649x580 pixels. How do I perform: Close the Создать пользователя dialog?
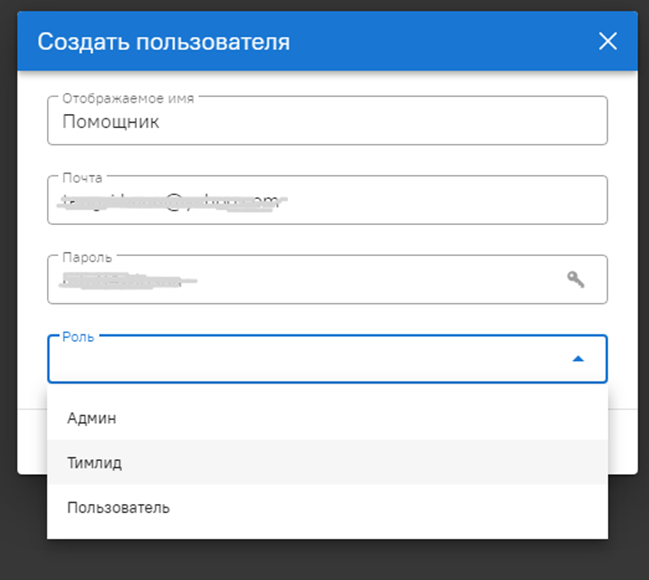tap(607, 41)
